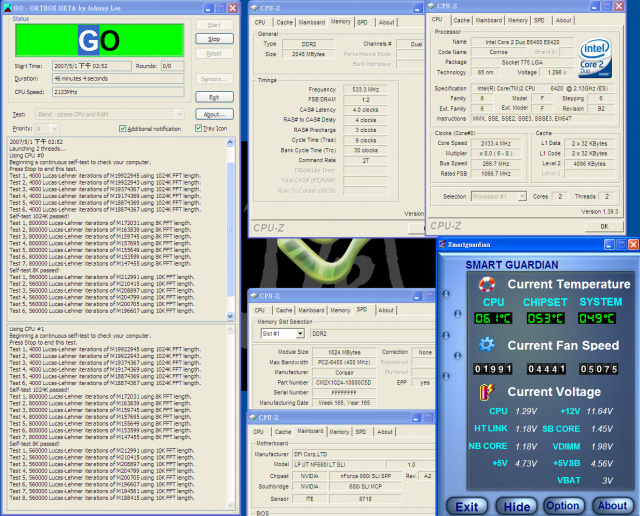Click the CPU-Z Mainboard window title icon
Viewport: 640px width, 516px height.
tap(253, 417)
